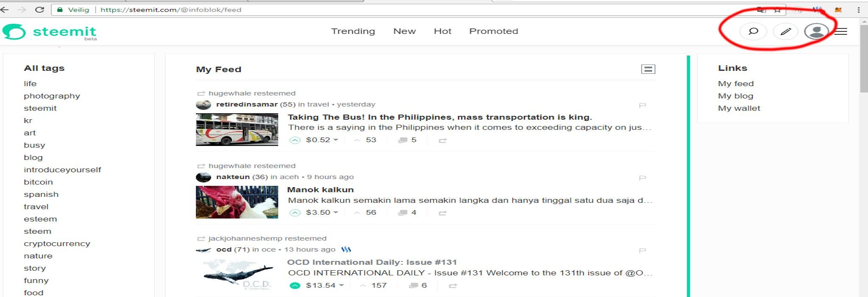Open the My blog link
This screenshot has height=297, width=868.
tap(735, 96)
